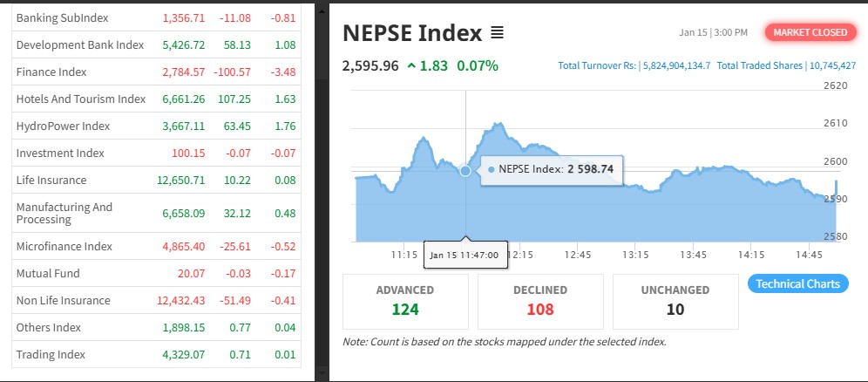
Task: View the HydroPower Index
Action: [63, 126]
